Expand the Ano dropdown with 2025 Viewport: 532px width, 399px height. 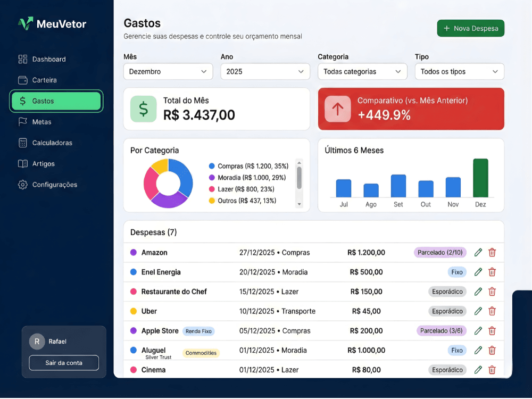265,71
